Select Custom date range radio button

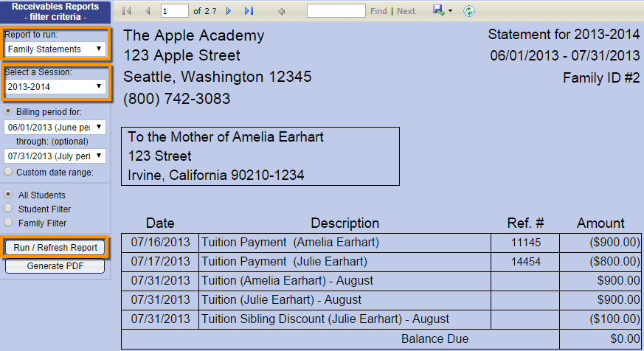coord(9,172)
